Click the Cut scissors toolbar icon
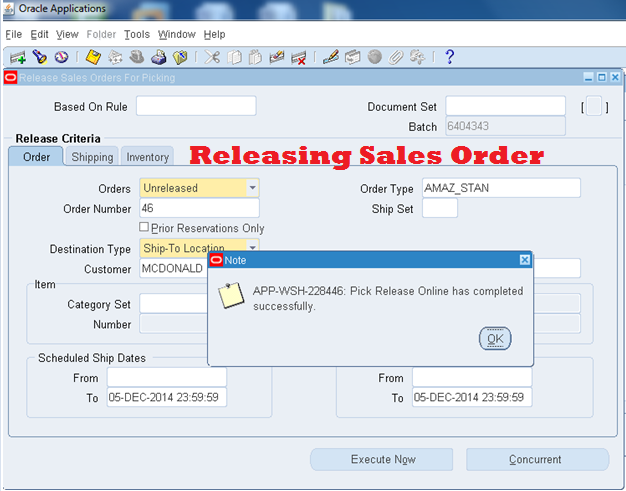 pos(212,57)
